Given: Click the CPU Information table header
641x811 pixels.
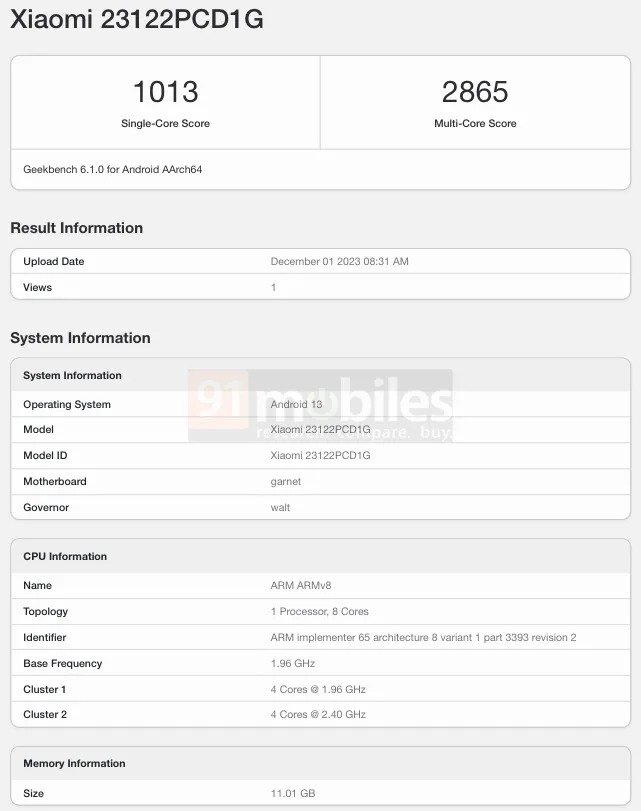Looking at the screenshot, I should [x=65, y=557].
